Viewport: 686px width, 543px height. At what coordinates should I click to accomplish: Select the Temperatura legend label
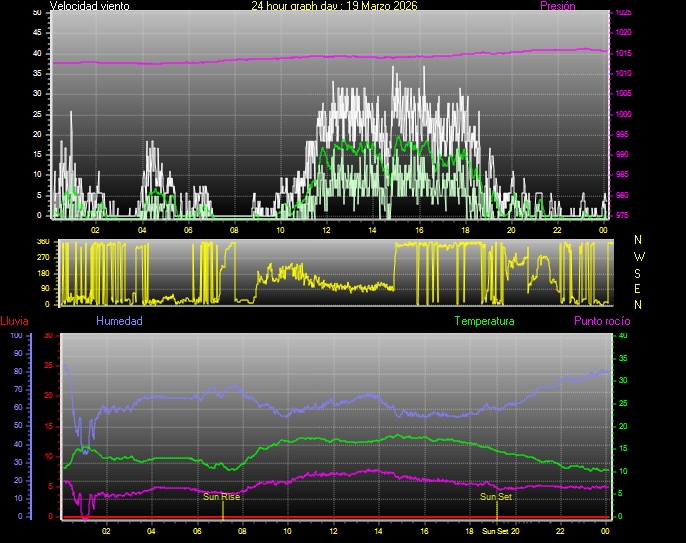484,321
